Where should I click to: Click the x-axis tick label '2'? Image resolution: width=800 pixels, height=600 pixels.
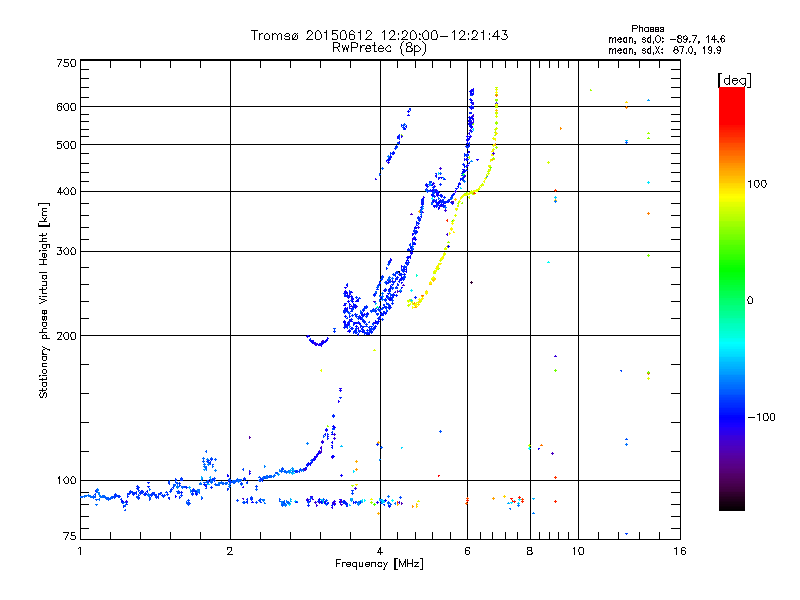coord(230,551)
